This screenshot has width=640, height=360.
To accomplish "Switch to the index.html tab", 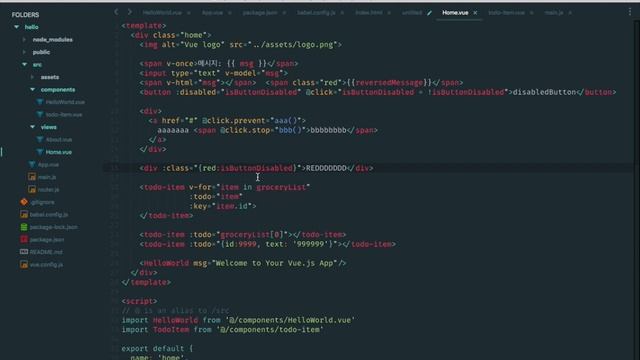I will (x=369, y=13).
